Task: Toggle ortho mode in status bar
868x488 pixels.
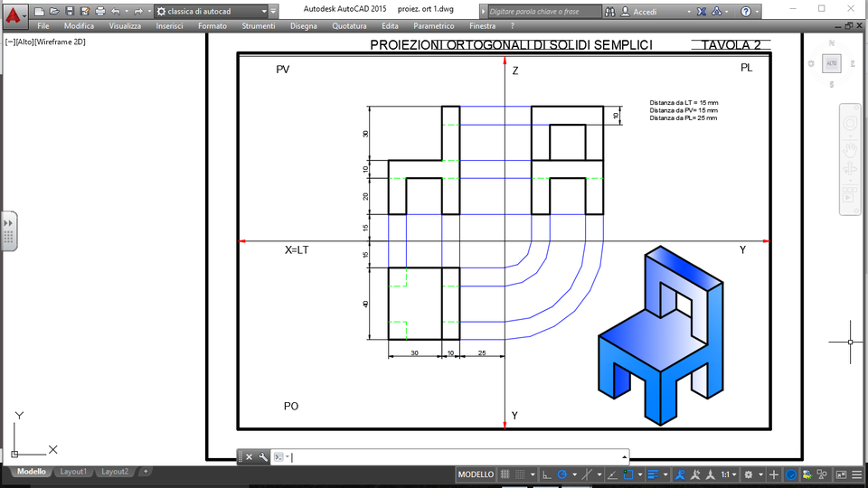Action: pyautogui.click(x=547, y=474)
